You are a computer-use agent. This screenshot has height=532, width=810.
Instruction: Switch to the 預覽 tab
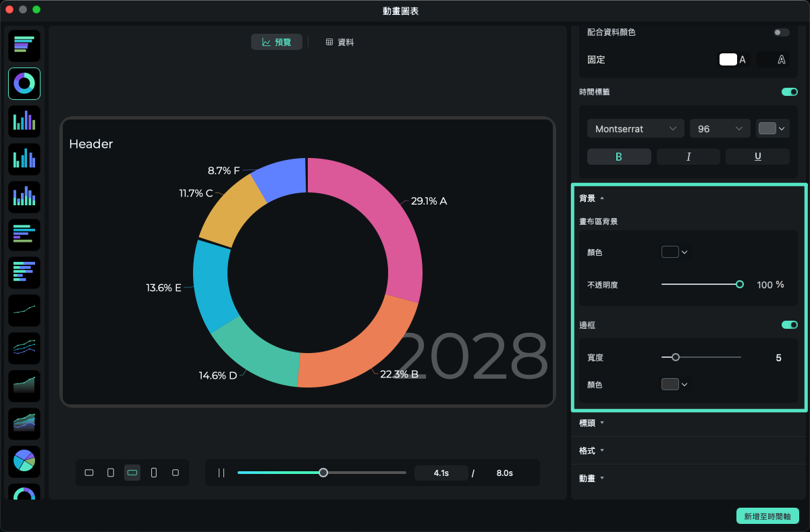point(277,42)
